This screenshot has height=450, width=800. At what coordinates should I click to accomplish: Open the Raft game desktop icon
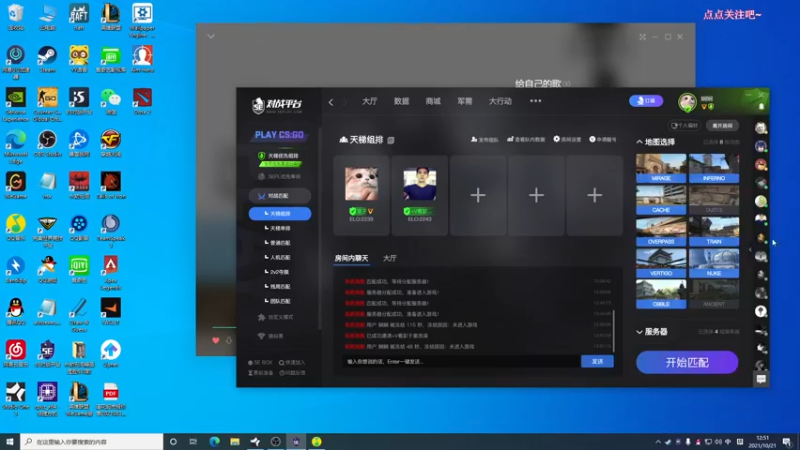[x=79, y=17]
